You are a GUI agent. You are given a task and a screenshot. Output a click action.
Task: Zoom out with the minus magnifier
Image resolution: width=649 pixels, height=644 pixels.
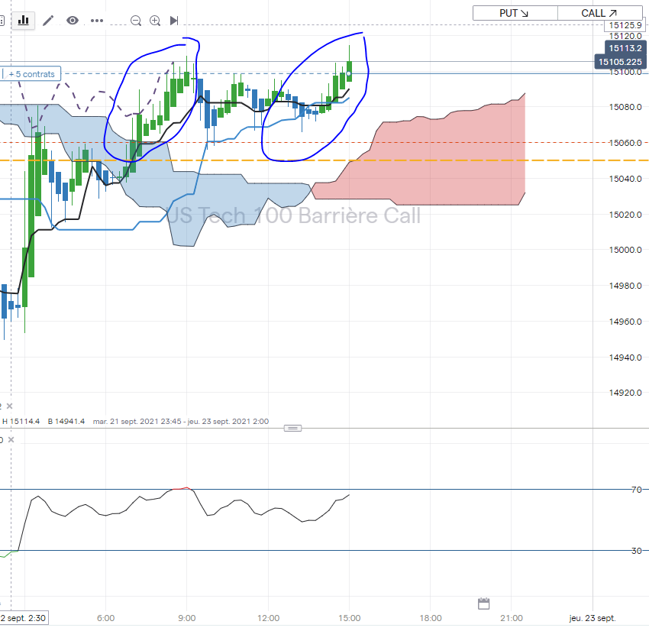point(136,21)
